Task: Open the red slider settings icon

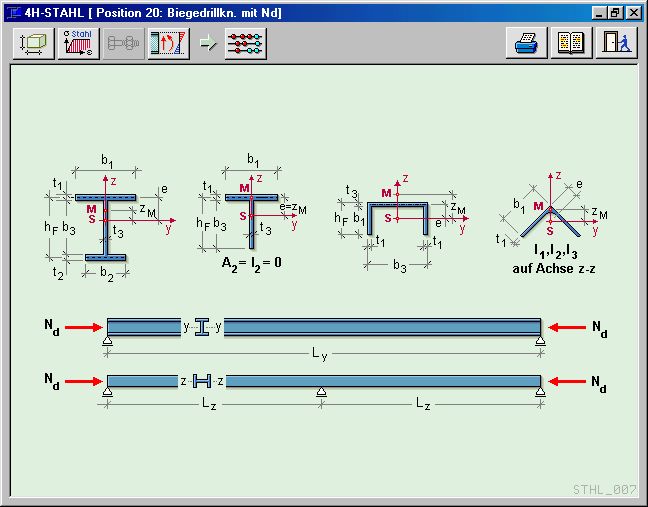Action: 246,44
